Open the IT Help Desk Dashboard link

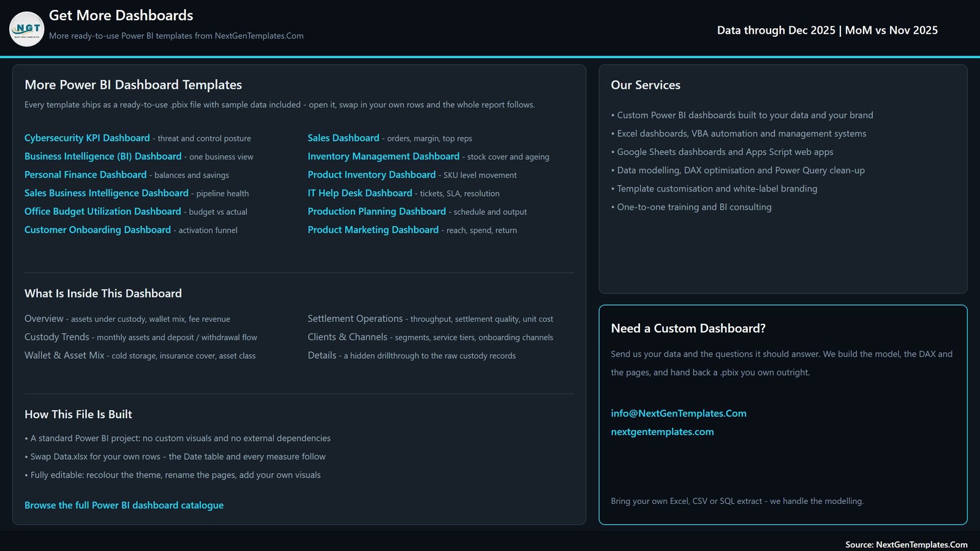(360, 193)
